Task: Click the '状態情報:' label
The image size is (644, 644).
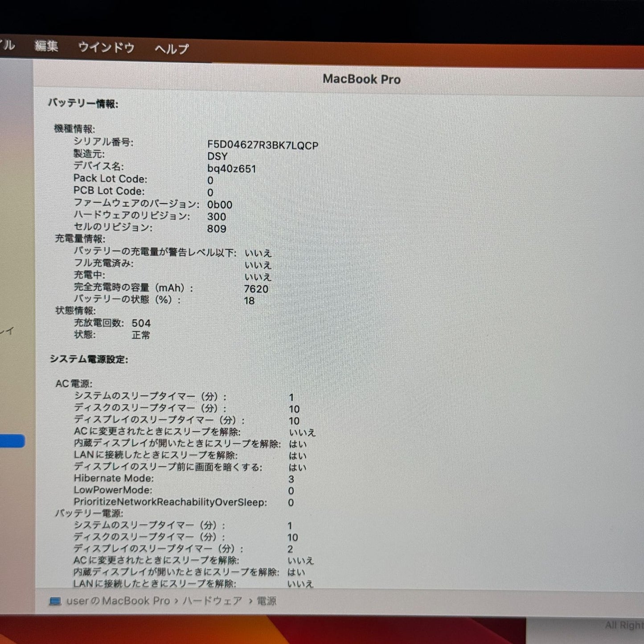Action: [75, 311]
